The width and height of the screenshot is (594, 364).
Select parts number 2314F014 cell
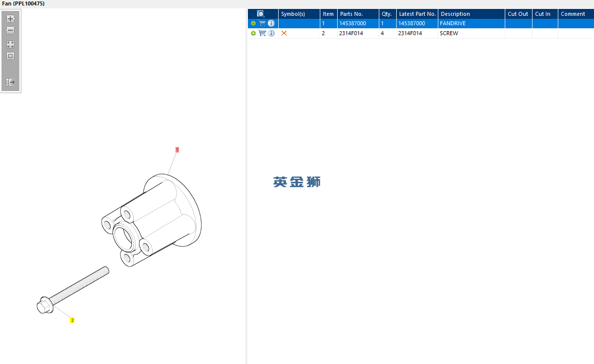358,33
